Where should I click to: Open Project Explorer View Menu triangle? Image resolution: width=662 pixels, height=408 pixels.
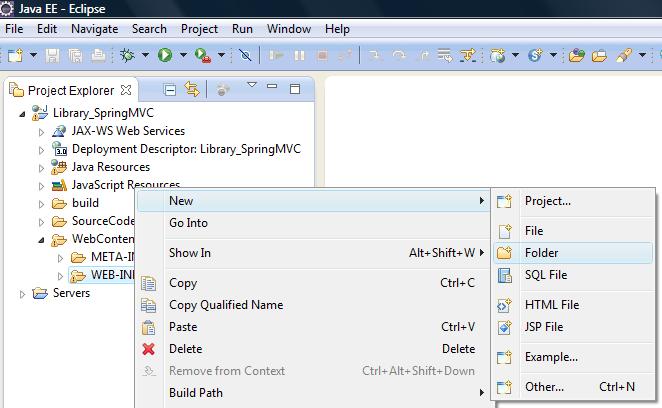[252, 85]
